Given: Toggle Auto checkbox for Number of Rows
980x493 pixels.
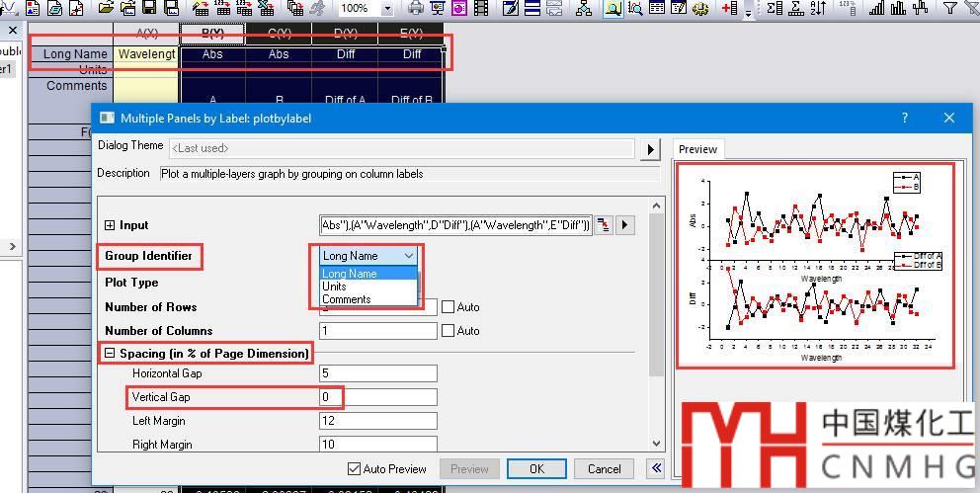Looking at the screenshot, I should [x=449, y=307].
